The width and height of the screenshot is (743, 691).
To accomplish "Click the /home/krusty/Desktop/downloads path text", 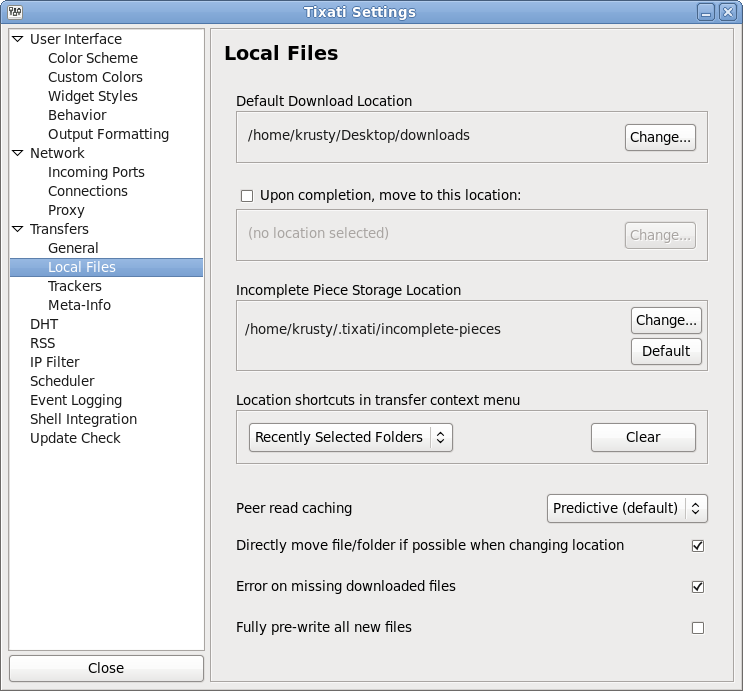I will pos(359,136).
